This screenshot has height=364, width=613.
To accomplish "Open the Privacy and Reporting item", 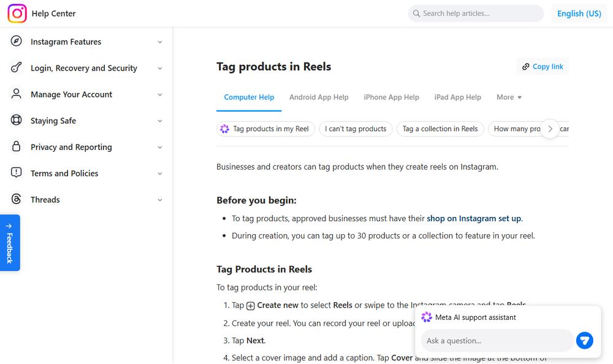I will click(86, 148).
